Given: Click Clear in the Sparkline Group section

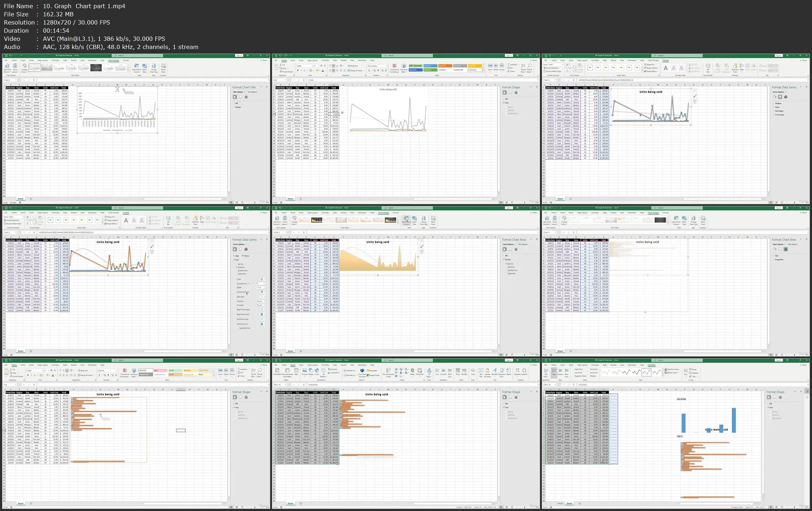Looking at the screenshot, I should (693, 376).
